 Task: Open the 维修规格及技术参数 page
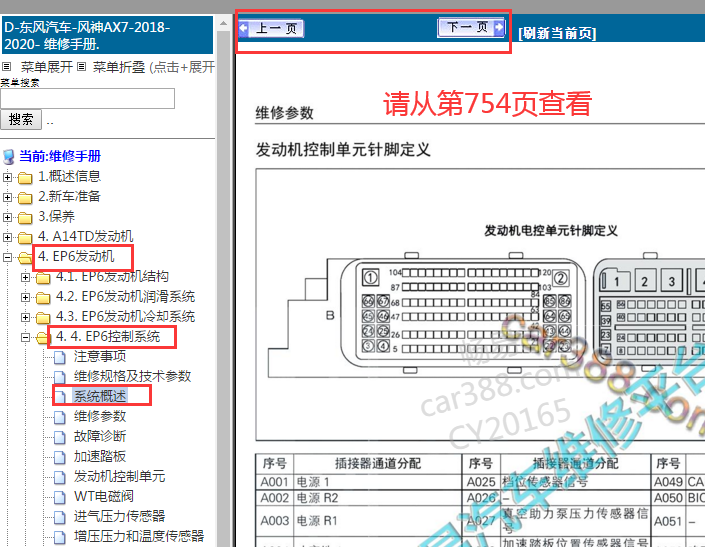133,376
